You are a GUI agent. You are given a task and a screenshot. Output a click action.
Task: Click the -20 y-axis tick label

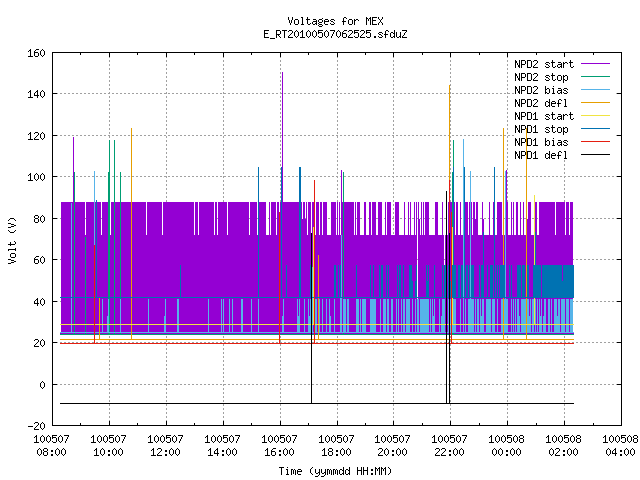tap(36, 426)
